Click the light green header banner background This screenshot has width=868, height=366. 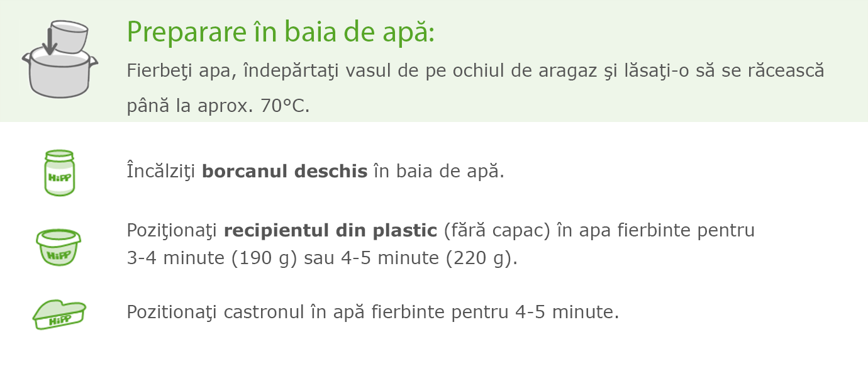pos(434,60)
